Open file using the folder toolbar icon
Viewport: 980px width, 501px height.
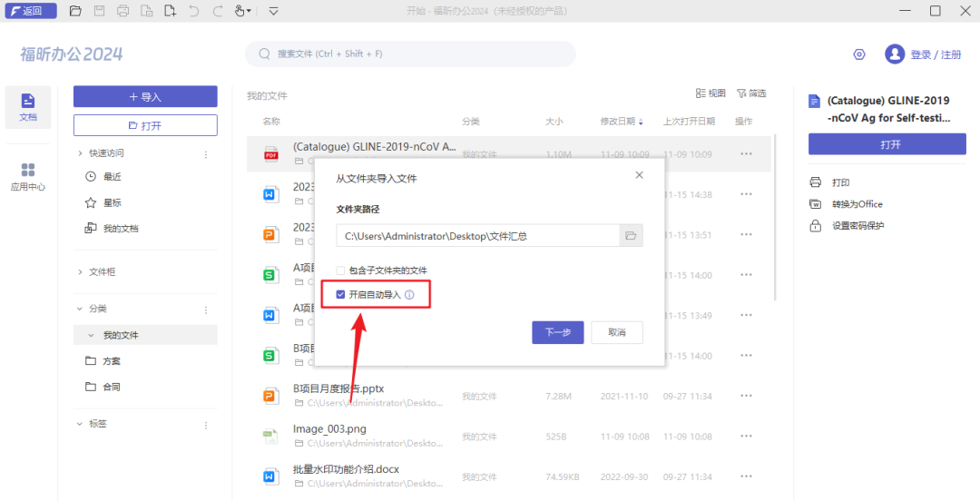click(x=75, y=11)
